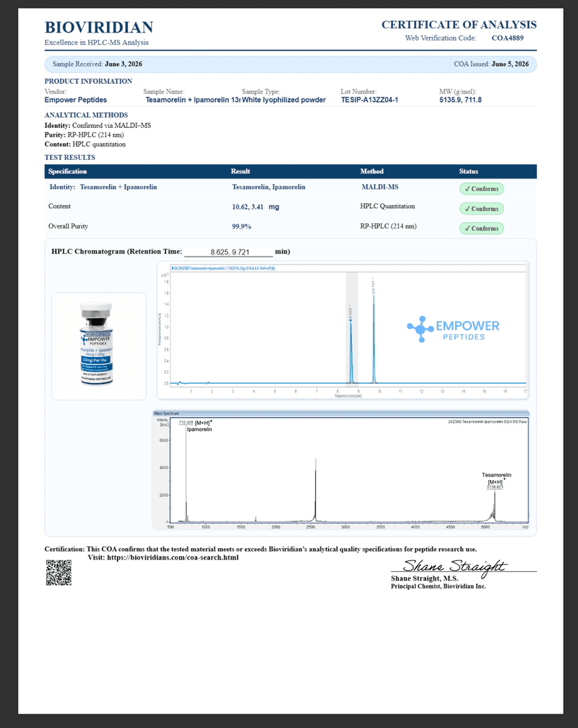578x728 pixels.
Task: Click the CERTIFICATE OF ANALYSIS heading
Action: [x=459, y=25]
